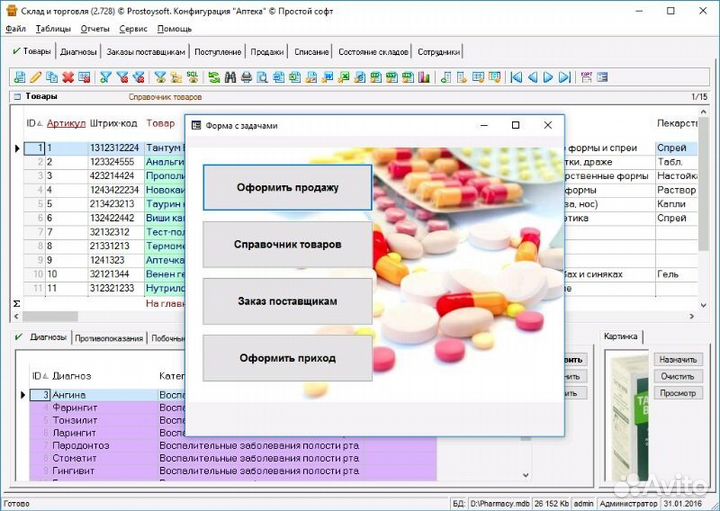
Task: Select the Ангина diagnosis row
Action: (x=69, y=395)
